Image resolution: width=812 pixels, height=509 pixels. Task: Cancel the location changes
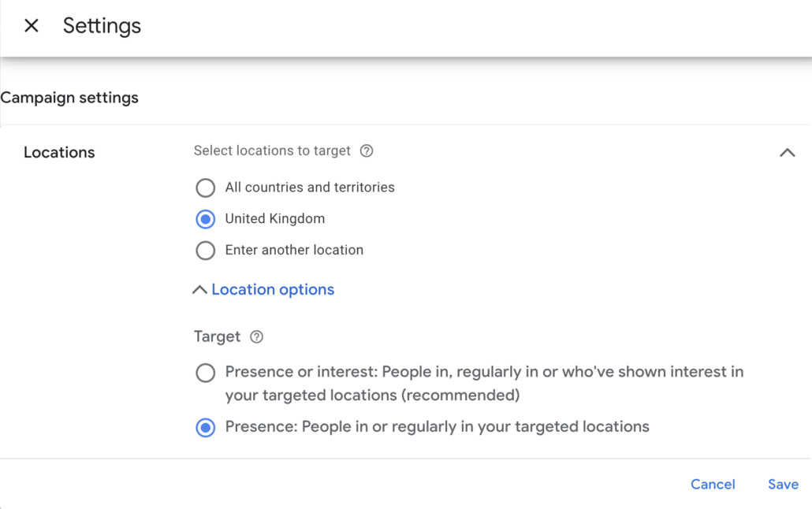(x=713, y=484)
